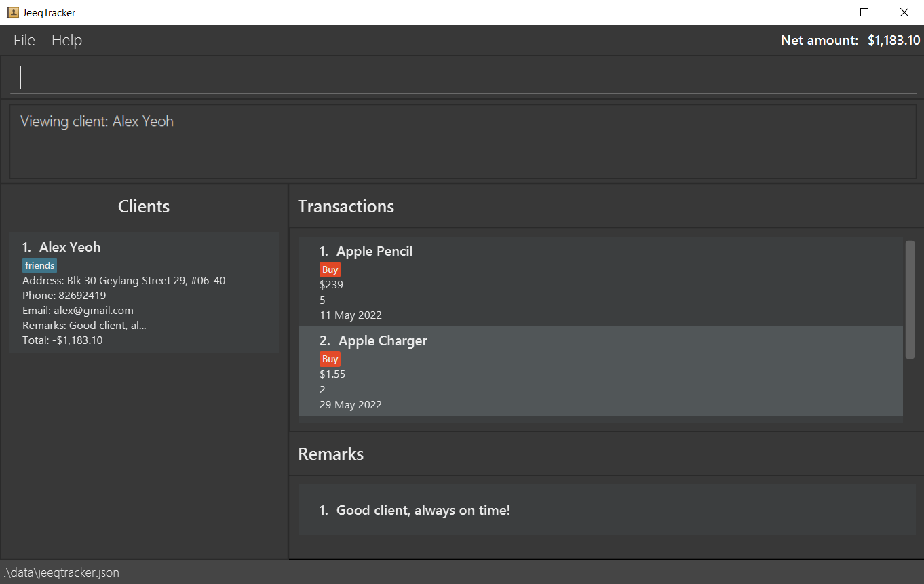This screenshot has width=924, height=584.
Task: Click date 11 May 2022
Action: (351, 315)
